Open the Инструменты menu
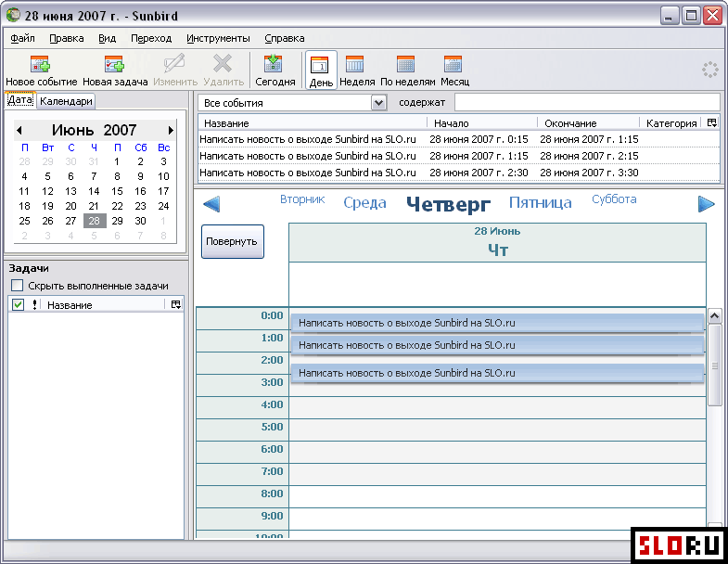 point(218,38)
